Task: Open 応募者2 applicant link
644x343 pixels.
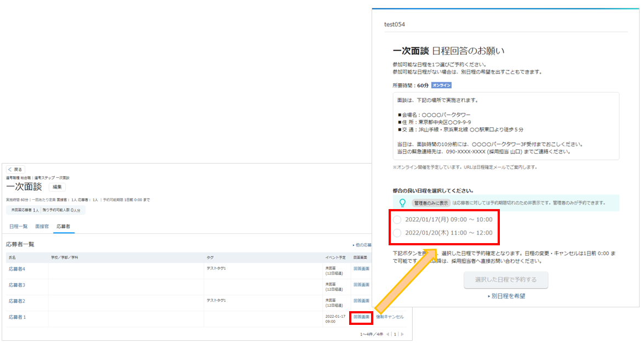Action: point(17,301)
